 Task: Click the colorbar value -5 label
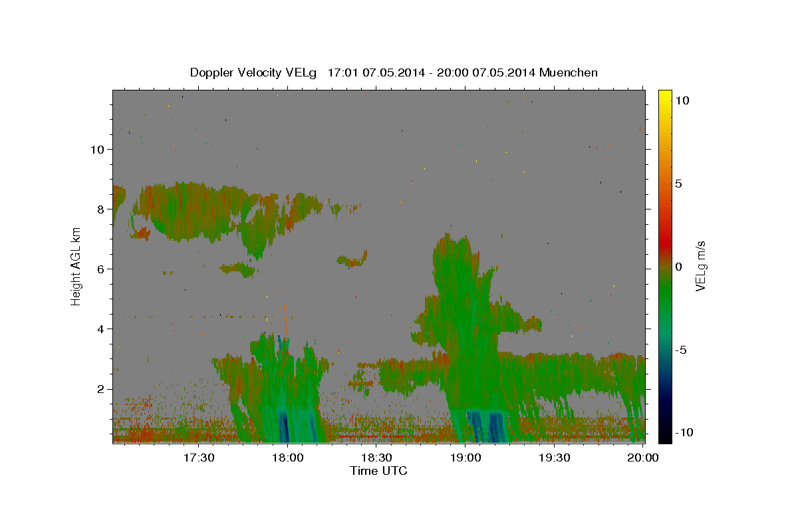681,350
